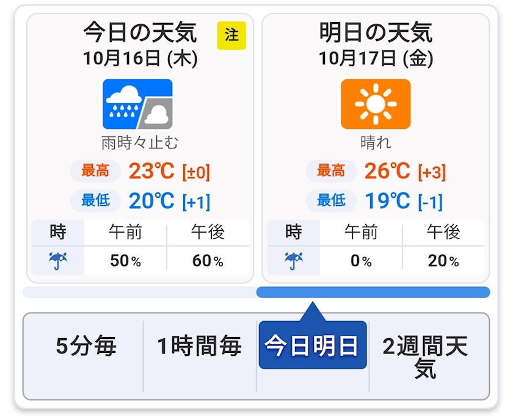Click tomorrow's 午後 20% rain probability
Screen dimensions: 513x420
pyautogui.click(x=443, y=261)
